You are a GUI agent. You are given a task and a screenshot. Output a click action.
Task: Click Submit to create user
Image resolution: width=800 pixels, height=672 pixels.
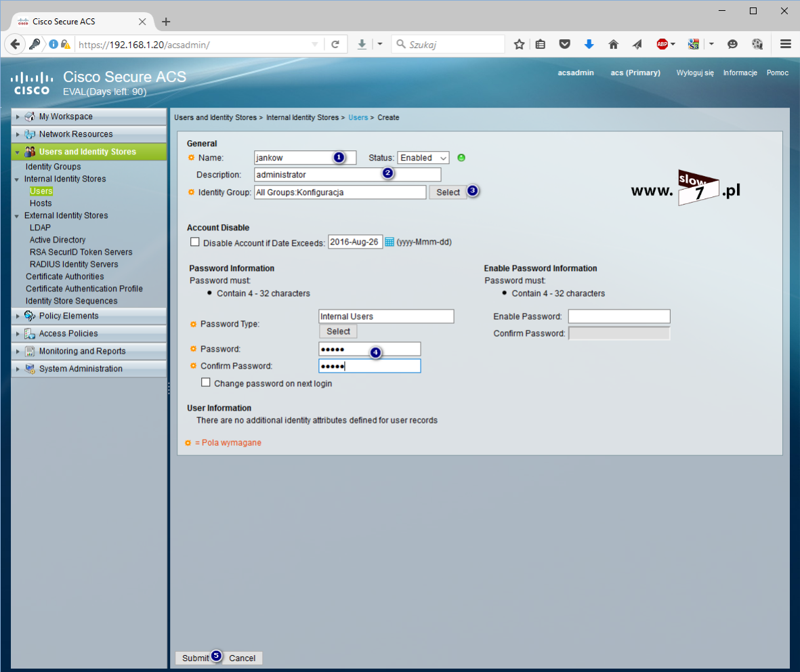point(195,658)
